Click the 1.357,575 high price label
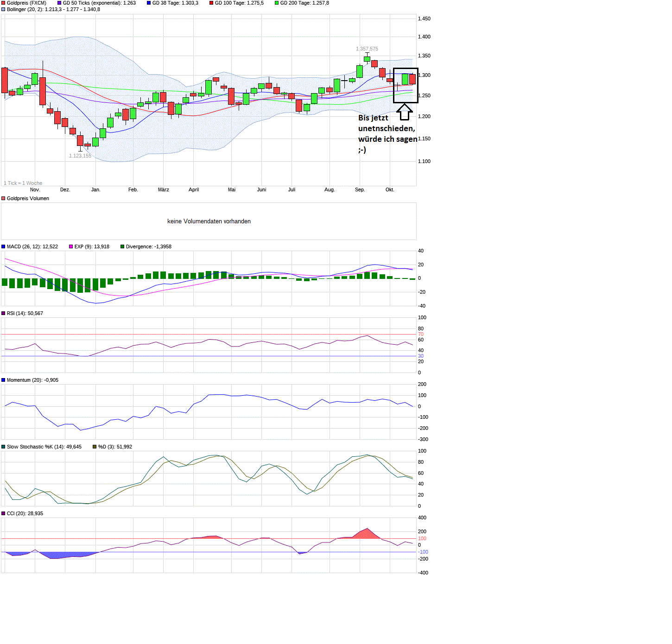The width and height of the screenshot is (672, 644). 367,48
